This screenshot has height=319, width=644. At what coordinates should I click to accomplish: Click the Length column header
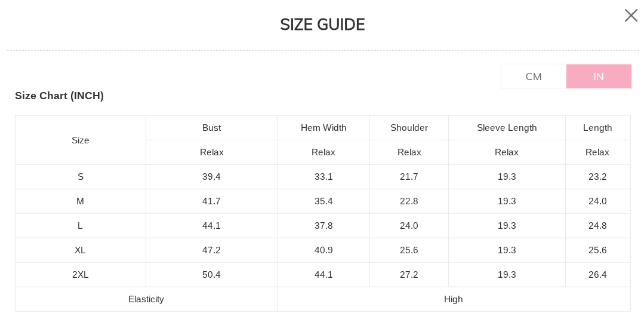pyautogui.click(x=597, y=128)
